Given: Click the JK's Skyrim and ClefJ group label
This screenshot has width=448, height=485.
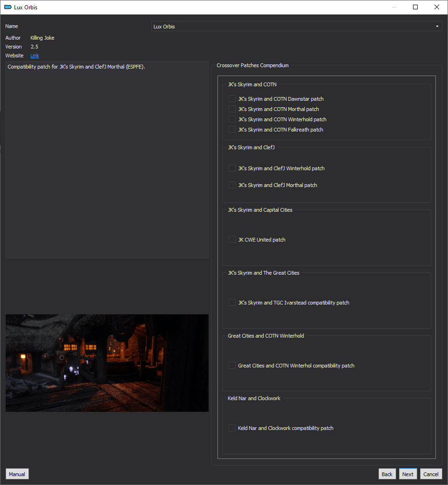Looking at the screenshot, I should click(251, 147).
